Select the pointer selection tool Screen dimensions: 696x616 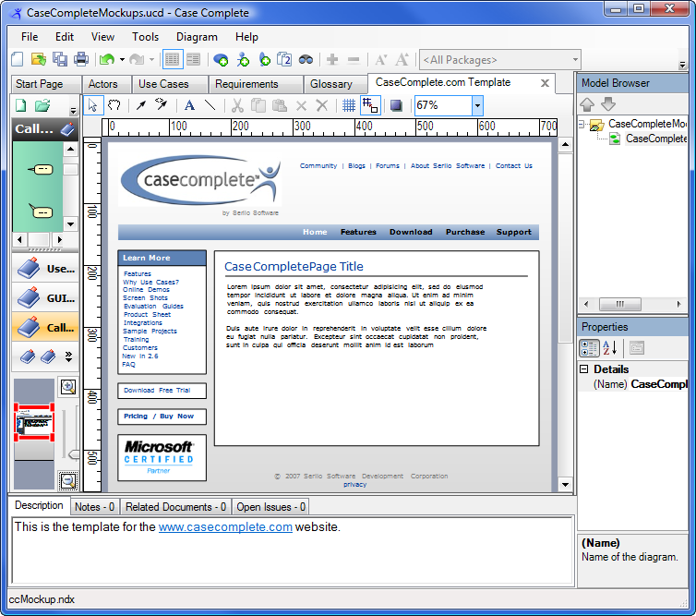point(93,105)
